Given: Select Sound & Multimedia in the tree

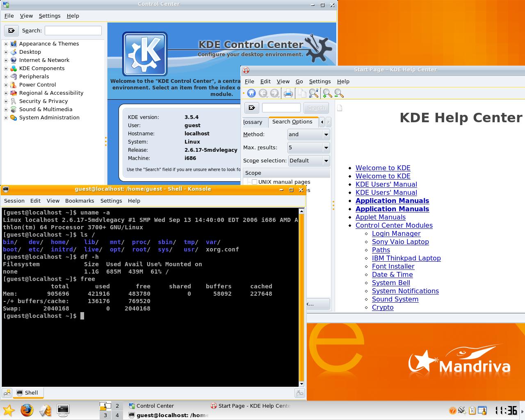Looking at the screenshot, I should 46,109.
